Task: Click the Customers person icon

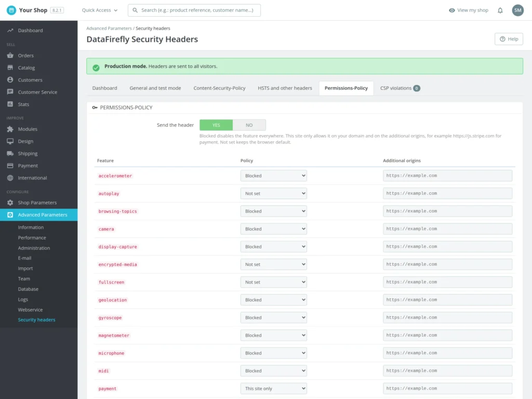Action: click(x=10, y=79)
